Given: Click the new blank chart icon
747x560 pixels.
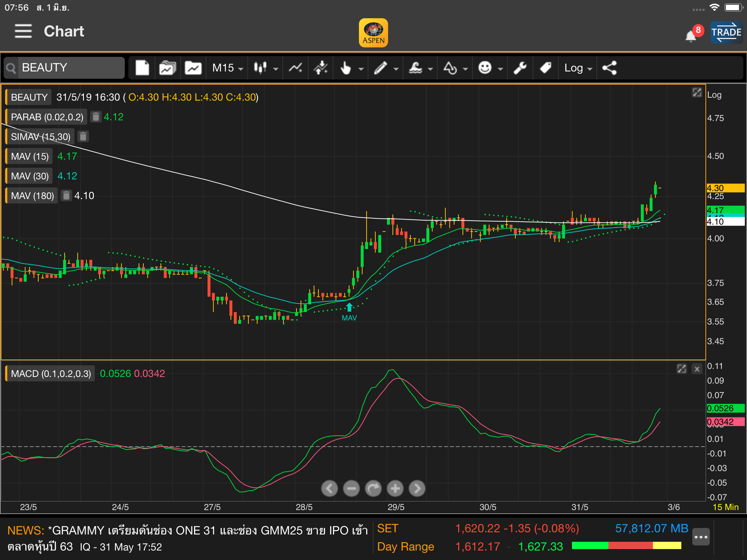Looking at the screenshot, I should point(142,68).
